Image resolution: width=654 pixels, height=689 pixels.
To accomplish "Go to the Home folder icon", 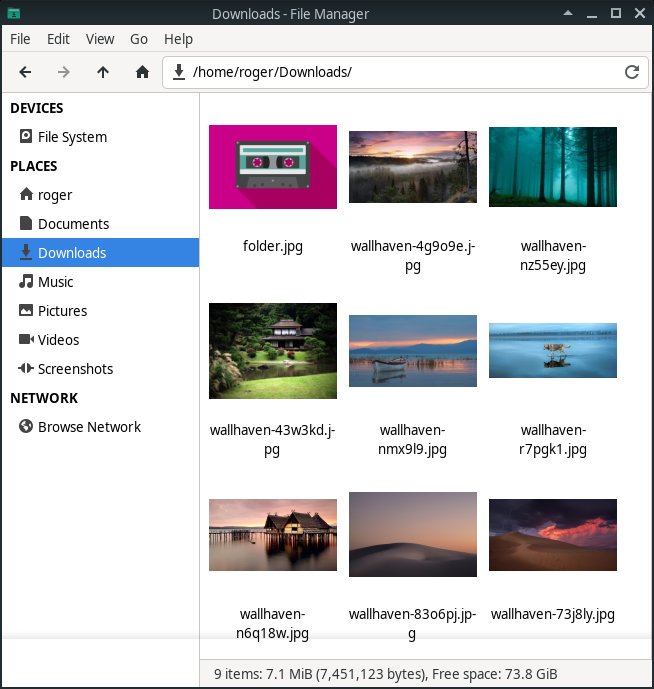I will tap(142, 72).
